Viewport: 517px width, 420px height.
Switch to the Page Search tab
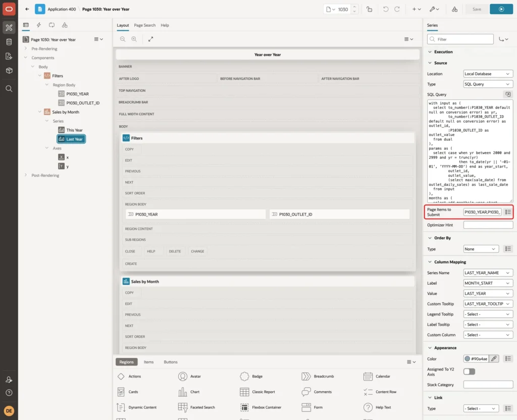coord(144,25)
